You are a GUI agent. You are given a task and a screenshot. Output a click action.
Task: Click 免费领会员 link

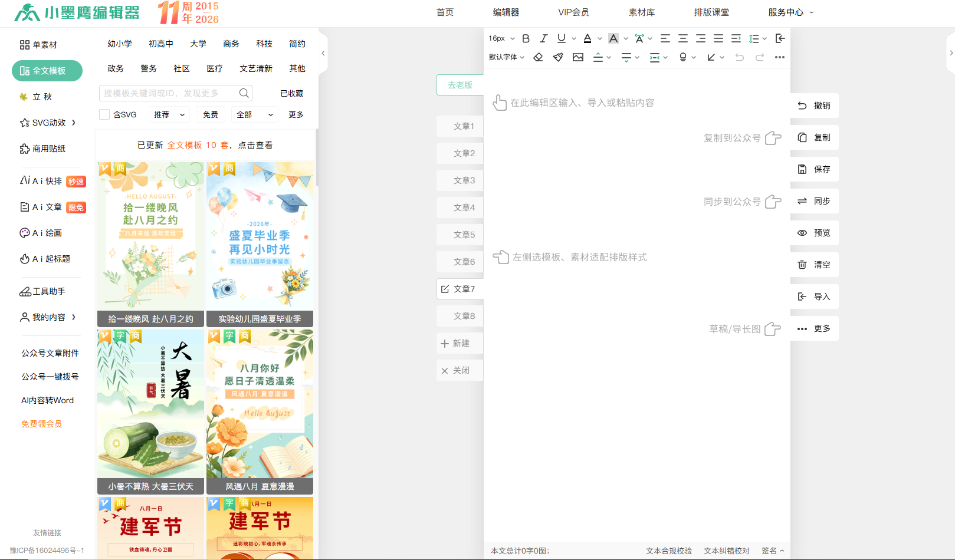[41, 424]
